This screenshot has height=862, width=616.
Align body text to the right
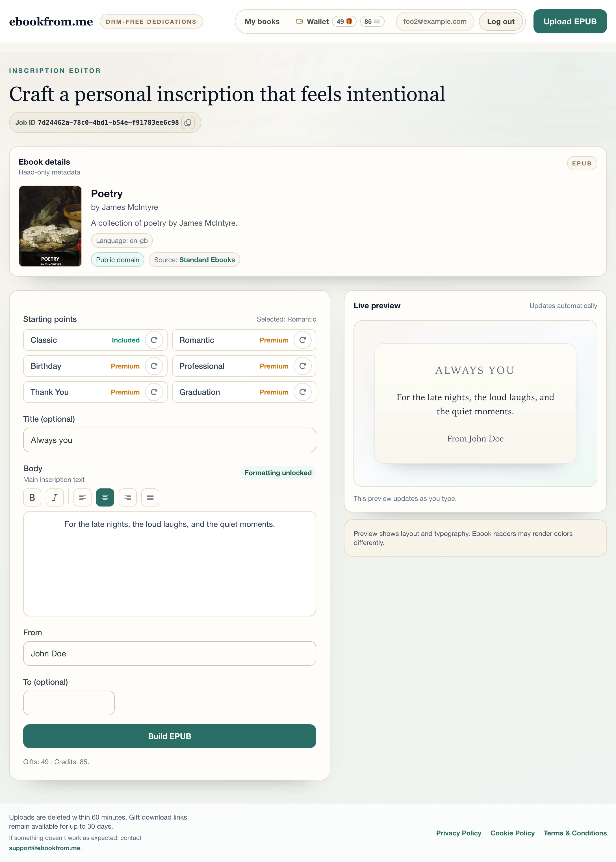click(x=128, y=497)
